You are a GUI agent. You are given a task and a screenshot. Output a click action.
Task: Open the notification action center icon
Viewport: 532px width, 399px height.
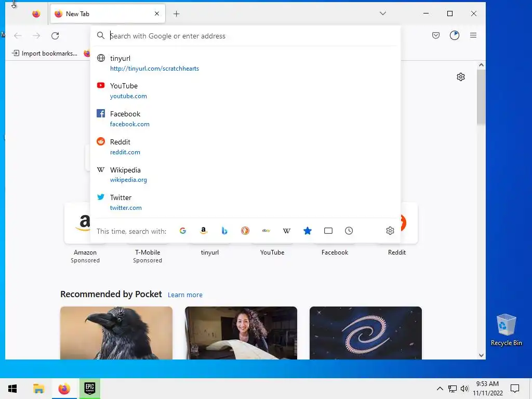515,389
